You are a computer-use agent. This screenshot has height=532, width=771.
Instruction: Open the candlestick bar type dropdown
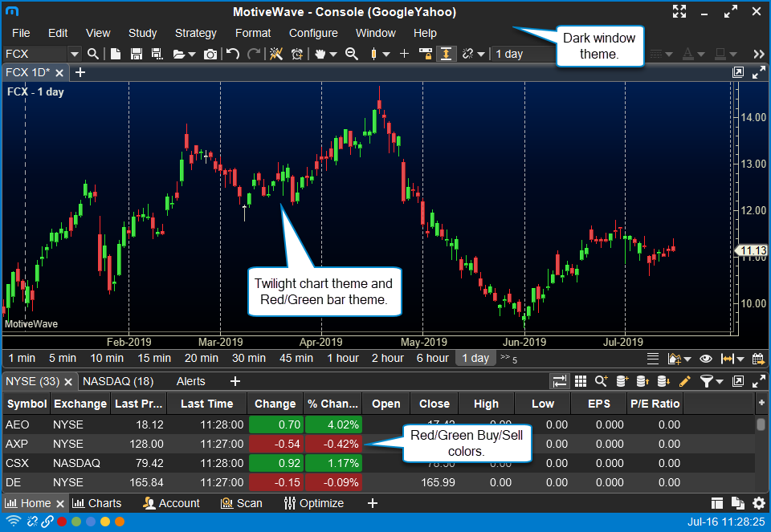tap(386, 54)
